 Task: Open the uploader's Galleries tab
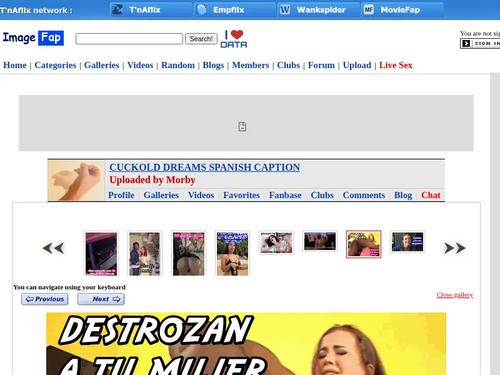point(161,195)
